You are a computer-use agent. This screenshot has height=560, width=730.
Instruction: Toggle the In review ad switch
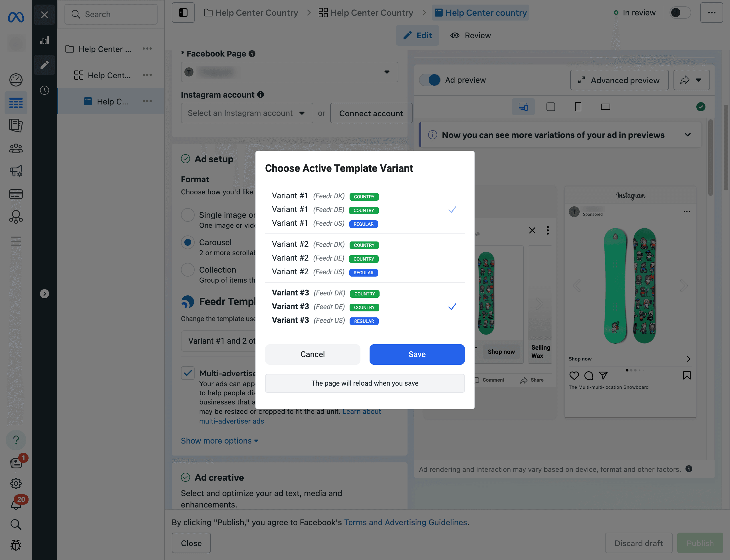click(x=680, y=13)
